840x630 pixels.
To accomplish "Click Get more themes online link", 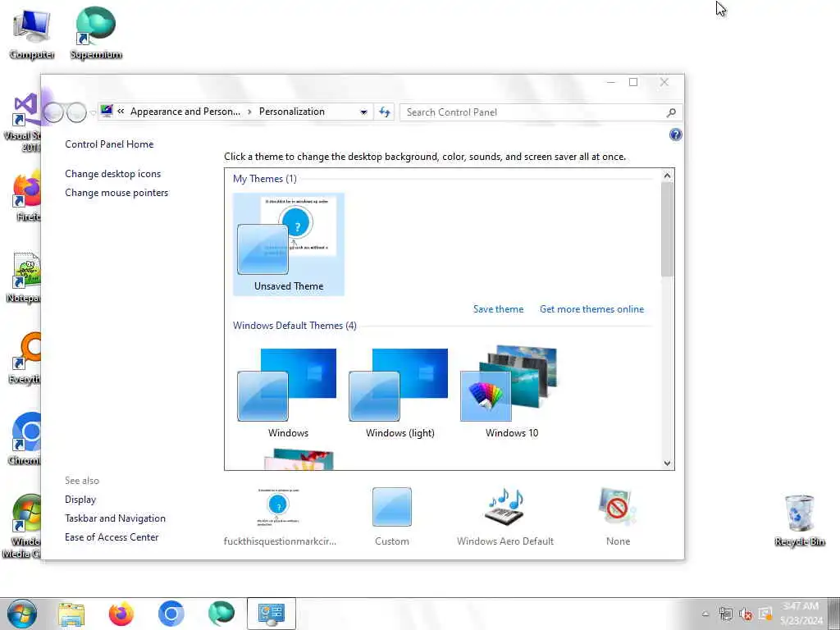I will (592, 309).
